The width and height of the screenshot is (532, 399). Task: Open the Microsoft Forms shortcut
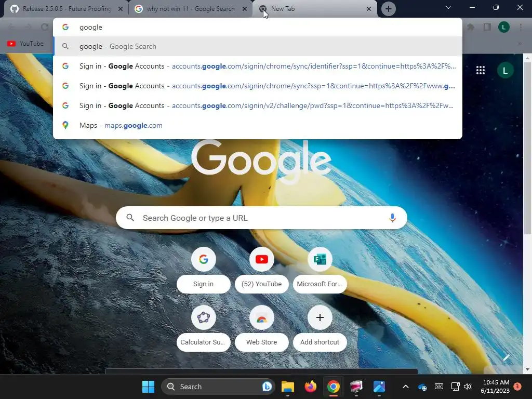320,270
